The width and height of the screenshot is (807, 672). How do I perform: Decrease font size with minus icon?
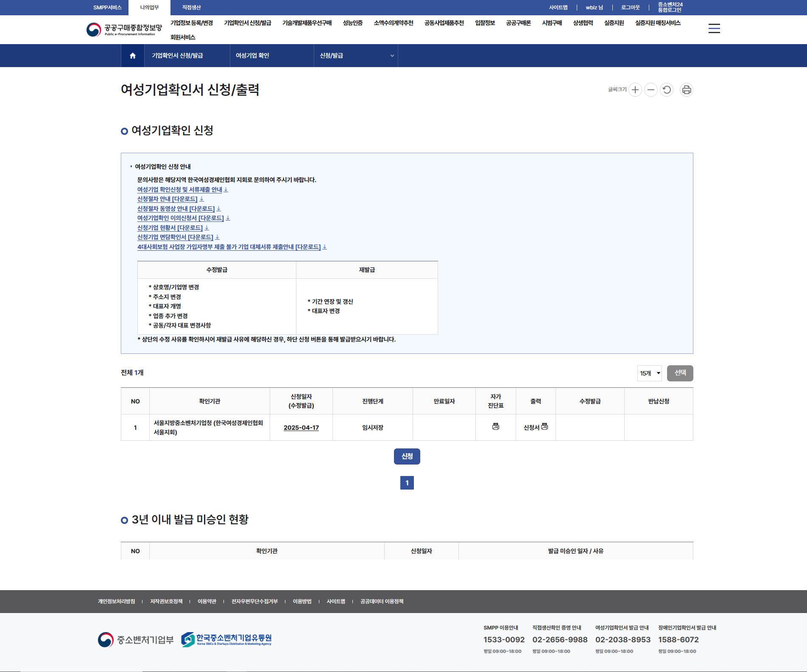tap(651, 90)
